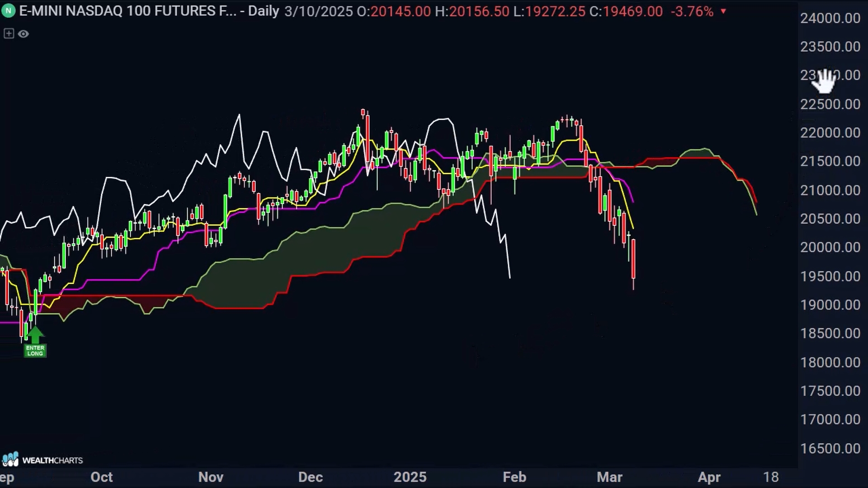The width and height of the screenshot is (868, 488).
Task: Expand the indicator panel plus icon
Action: click(x=9, y=33)
